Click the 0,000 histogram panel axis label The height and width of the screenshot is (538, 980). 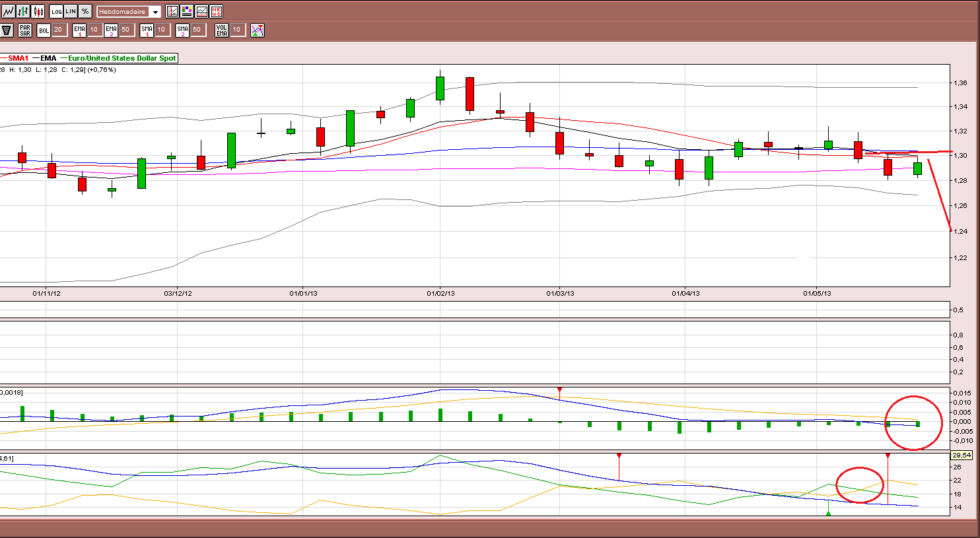coord(962,422)
